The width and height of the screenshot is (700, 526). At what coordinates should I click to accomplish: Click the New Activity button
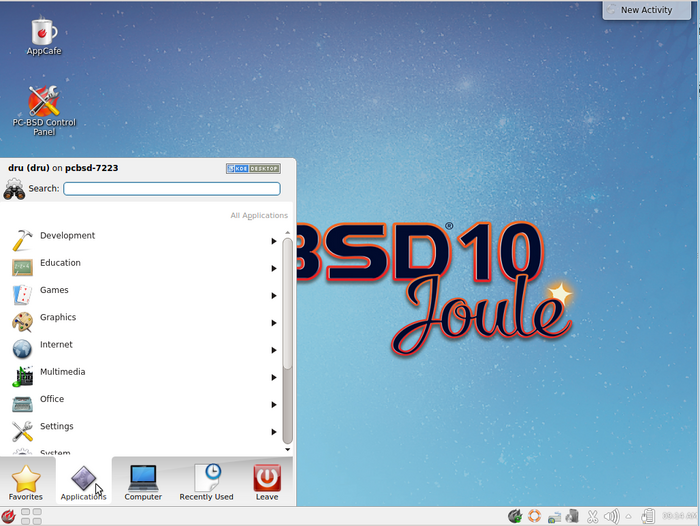[x=649, y=10]
